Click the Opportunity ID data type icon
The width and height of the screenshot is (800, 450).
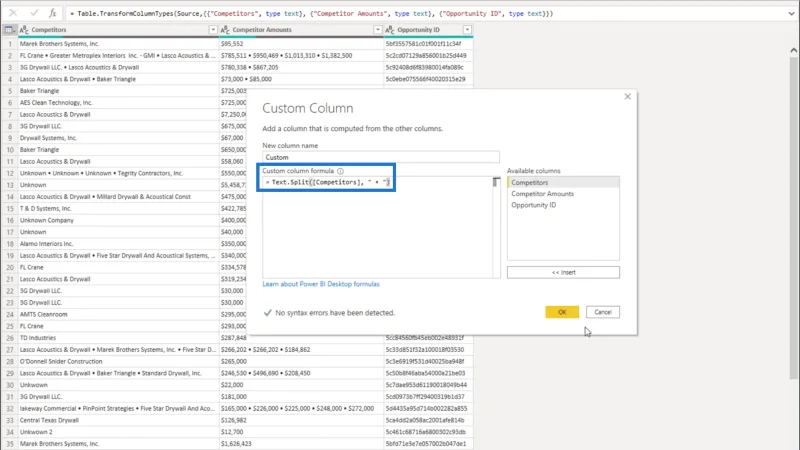coord(390,30)
